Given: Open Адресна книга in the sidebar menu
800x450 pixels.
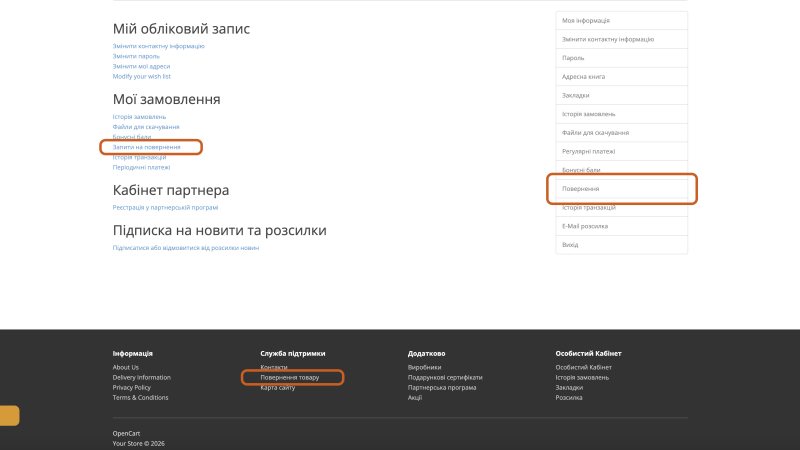Looking at the screenshot, I should tap(621, 77).
